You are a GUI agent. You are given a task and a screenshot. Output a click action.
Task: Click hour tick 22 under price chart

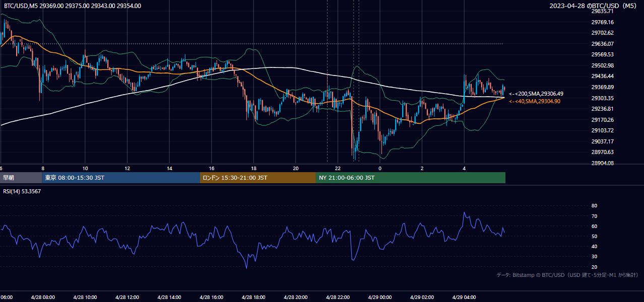coord(338,168)
